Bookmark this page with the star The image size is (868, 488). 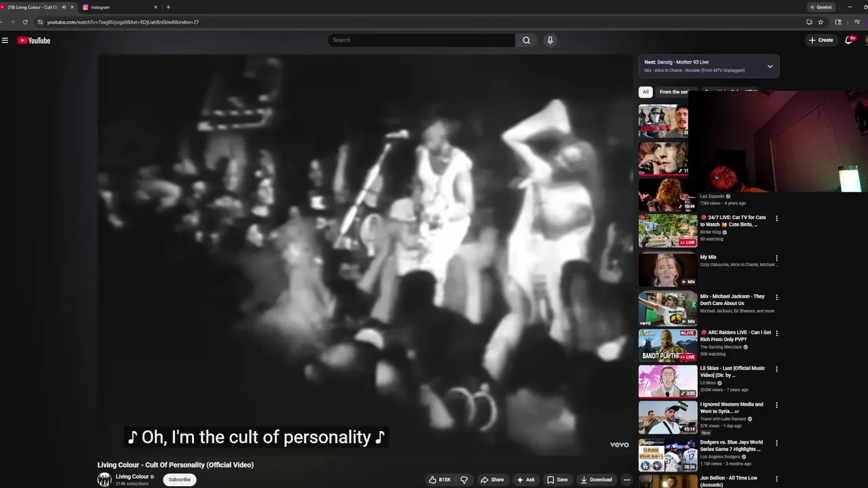pos(821,22)
